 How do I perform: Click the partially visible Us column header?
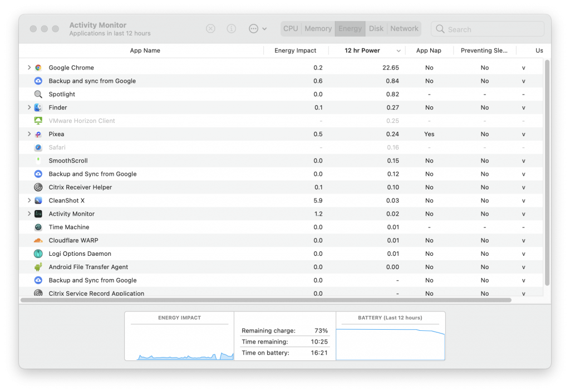(x=539, y=51)
